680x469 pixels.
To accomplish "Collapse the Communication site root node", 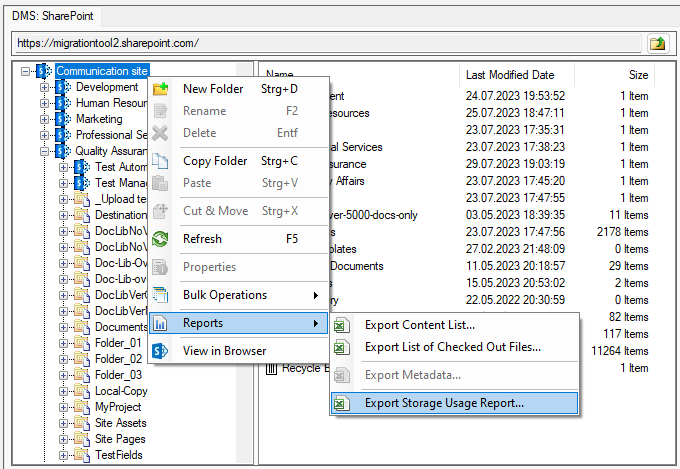I will [x=26, y=71].
